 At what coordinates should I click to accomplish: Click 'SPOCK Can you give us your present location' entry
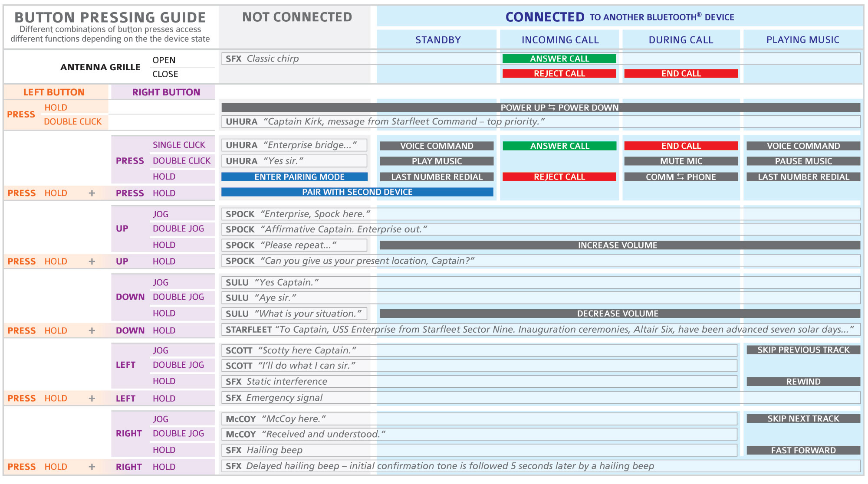(541, 261)
